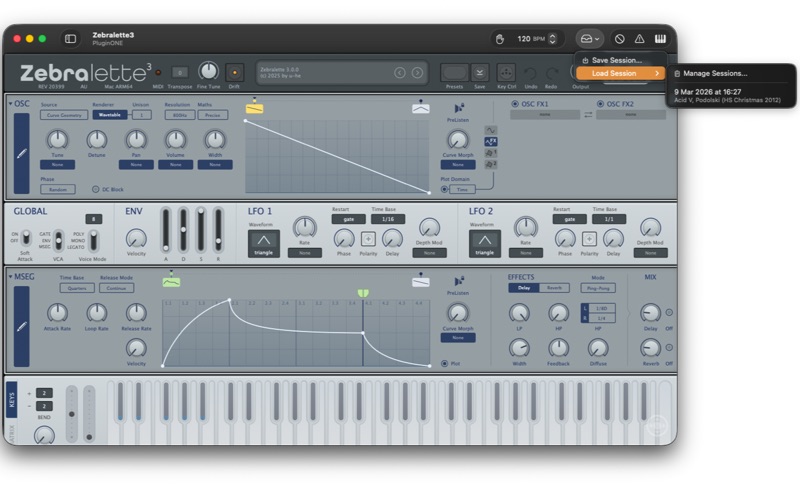Click the Redo arrow
This screenshot has height=500, width=800.
click(x=552, y=73)
